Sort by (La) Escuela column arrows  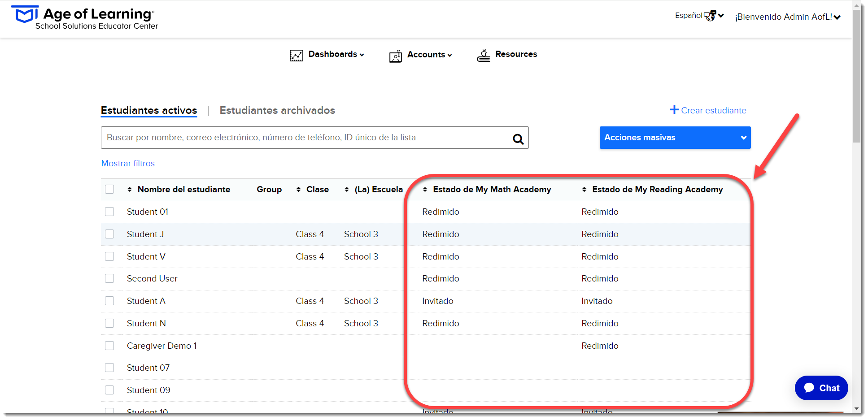pos(347,190)
